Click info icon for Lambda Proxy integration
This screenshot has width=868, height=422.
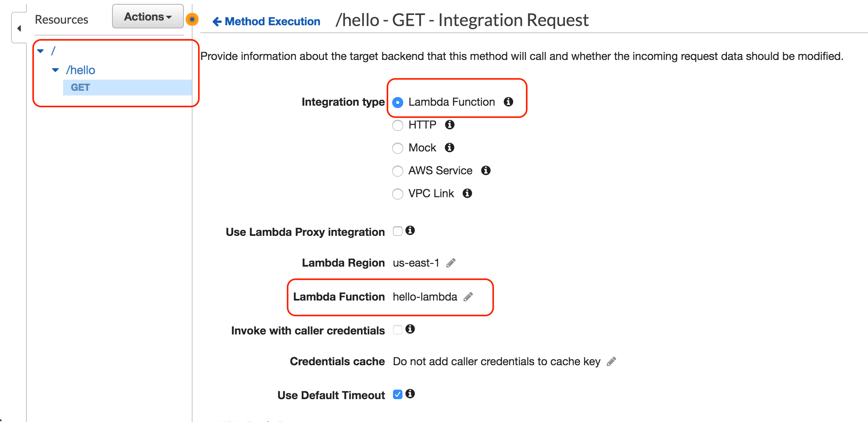410,230
